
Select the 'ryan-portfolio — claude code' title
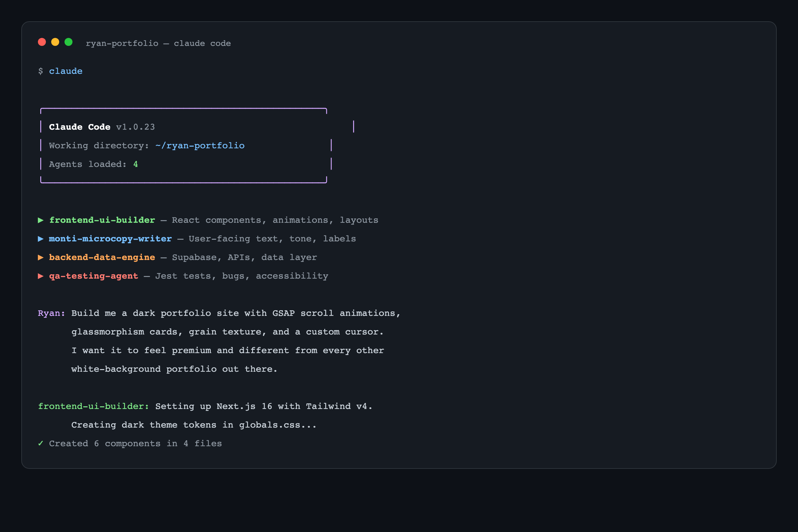(x=158, y=43)
